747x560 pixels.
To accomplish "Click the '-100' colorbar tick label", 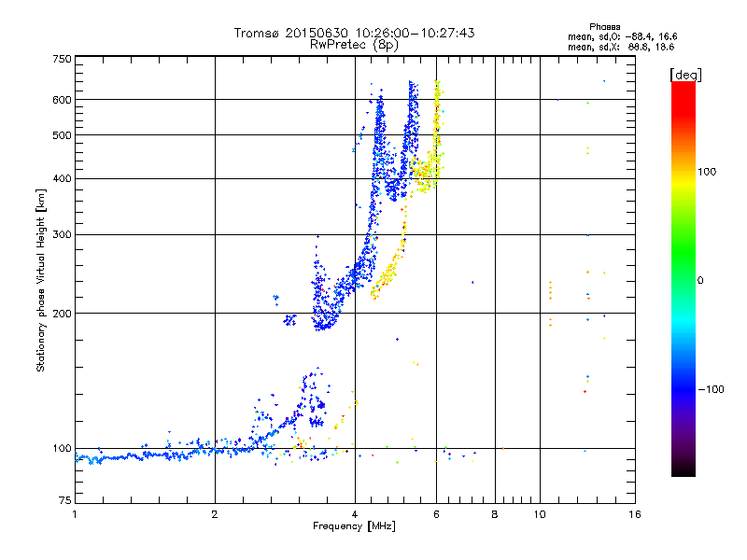I will (711, 389).
